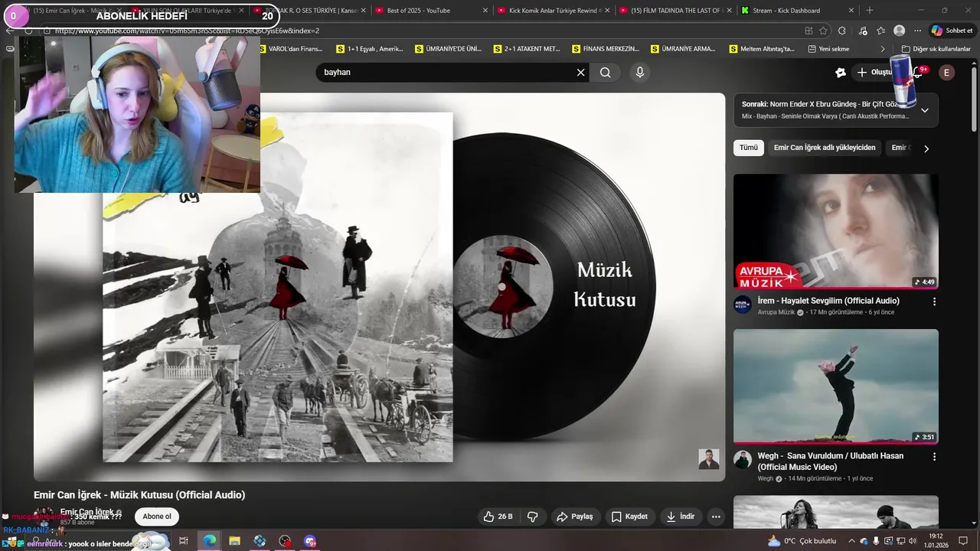The width and height of the screenshot is (980, 551).
Task: Open Edge browser profile icon
Action: coord(900,31)
